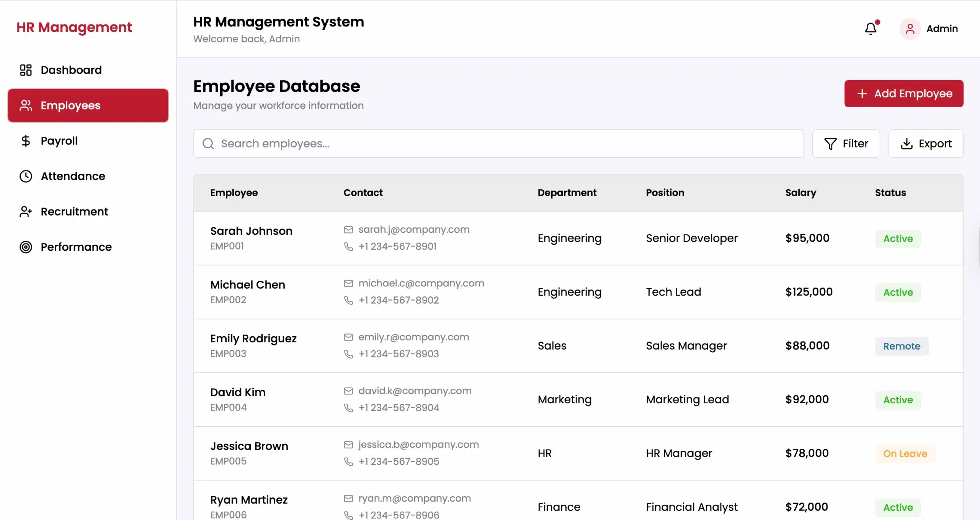980x520 pixels.
Task: Click the Performance target icon
Action: click(26, 247)
